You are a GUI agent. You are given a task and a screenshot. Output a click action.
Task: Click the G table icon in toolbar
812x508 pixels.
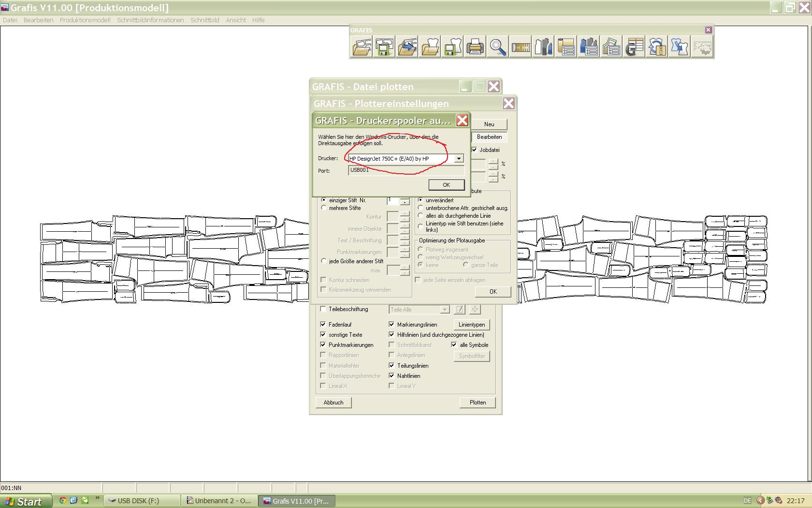(x=634, y=47)
